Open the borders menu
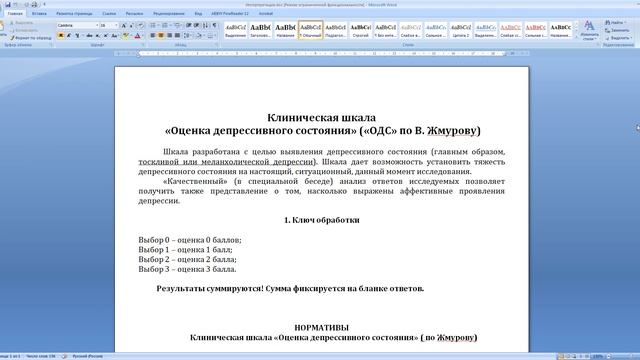This screenshot has width=640, height=360. (x=211, y=36)
